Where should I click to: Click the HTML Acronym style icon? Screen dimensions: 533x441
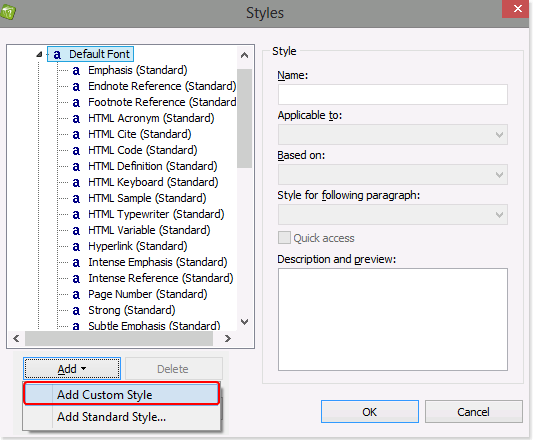click(76, 119)
